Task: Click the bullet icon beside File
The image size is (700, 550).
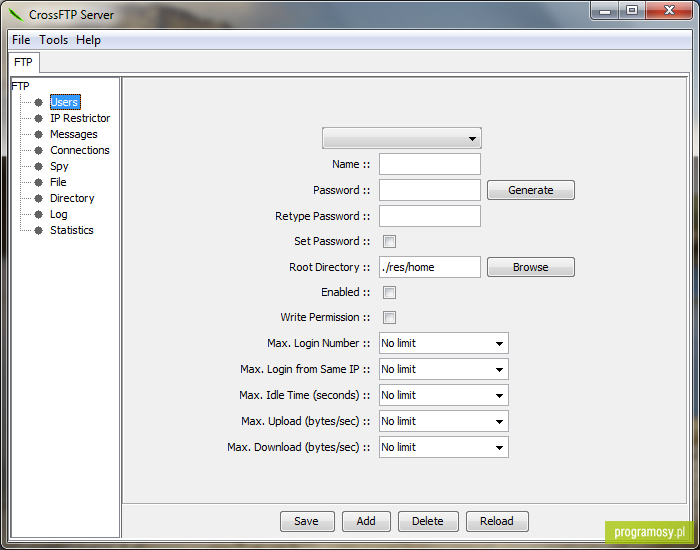Action: pyautogui.click(x=39, y=182)
